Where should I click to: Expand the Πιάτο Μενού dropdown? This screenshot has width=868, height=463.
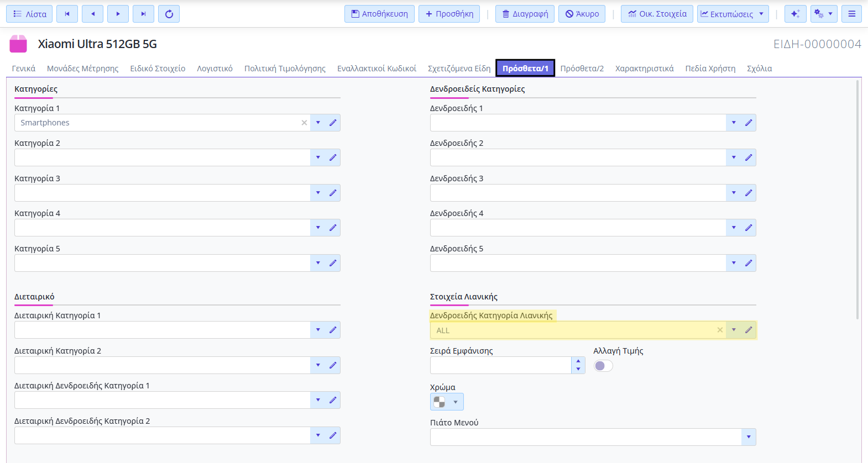coord(749,437)
